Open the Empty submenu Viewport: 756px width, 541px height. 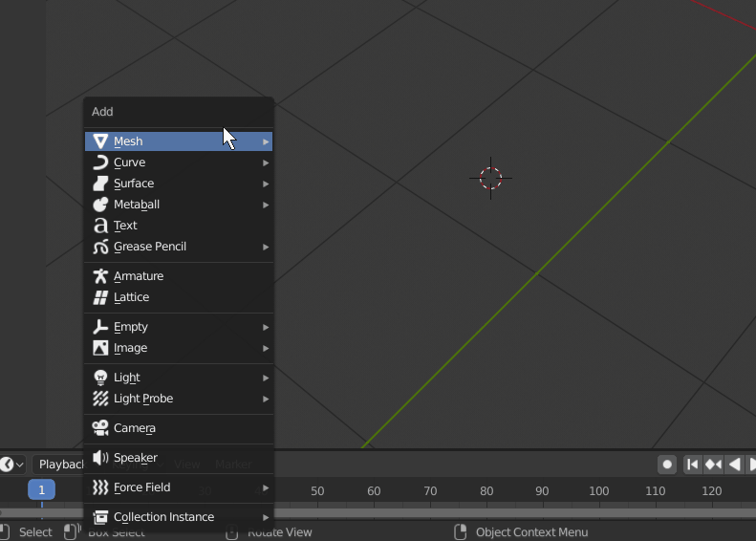coord(179,327)
